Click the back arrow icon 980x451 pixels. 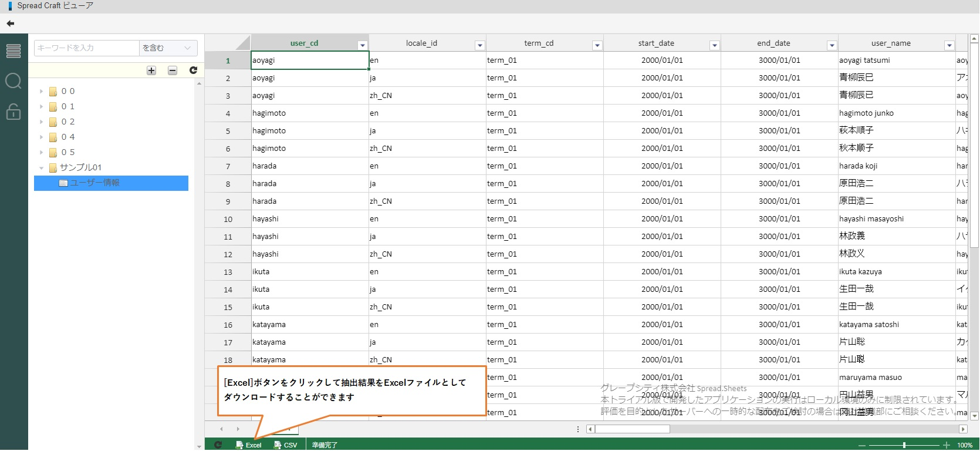tap(10, 23)
